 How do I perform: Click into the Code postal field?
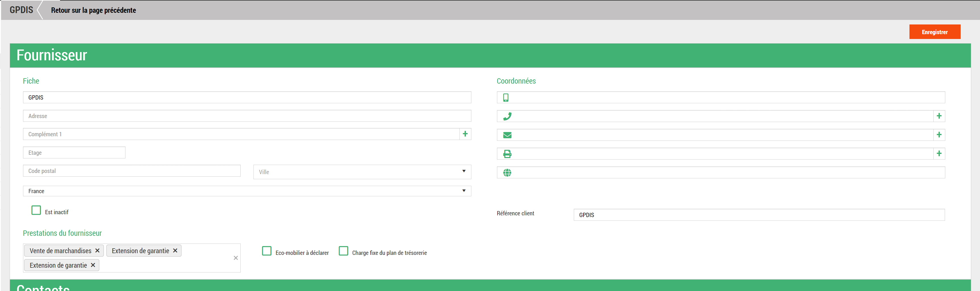132,171
